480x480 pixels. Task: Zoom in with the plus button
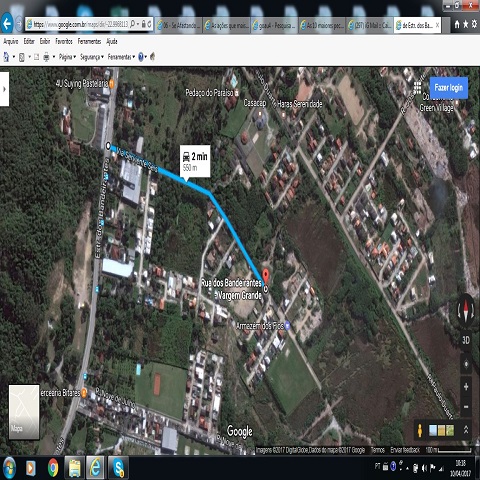466,387
